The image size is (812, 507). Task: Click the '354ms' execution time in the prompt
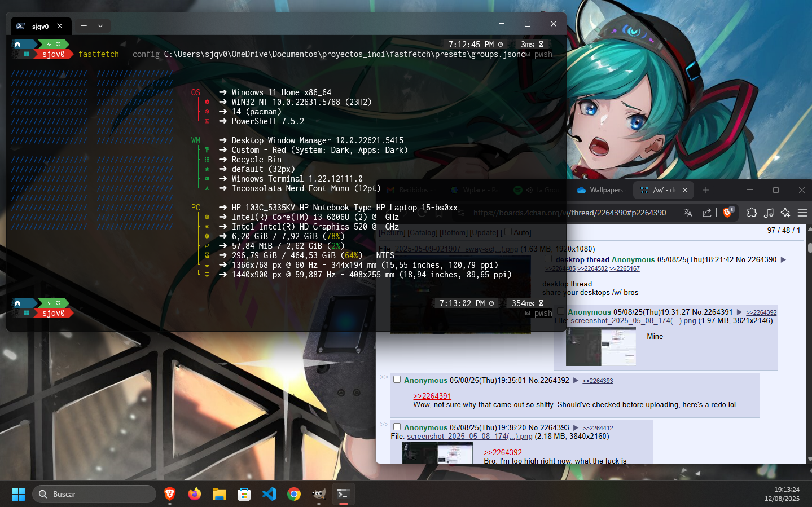point(523,303)
